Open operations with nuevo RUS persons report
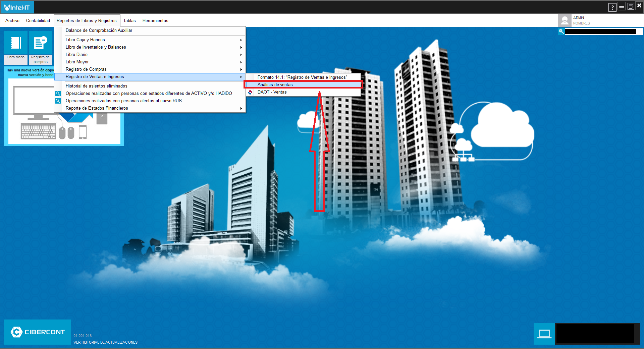 [x=123, y=101]
